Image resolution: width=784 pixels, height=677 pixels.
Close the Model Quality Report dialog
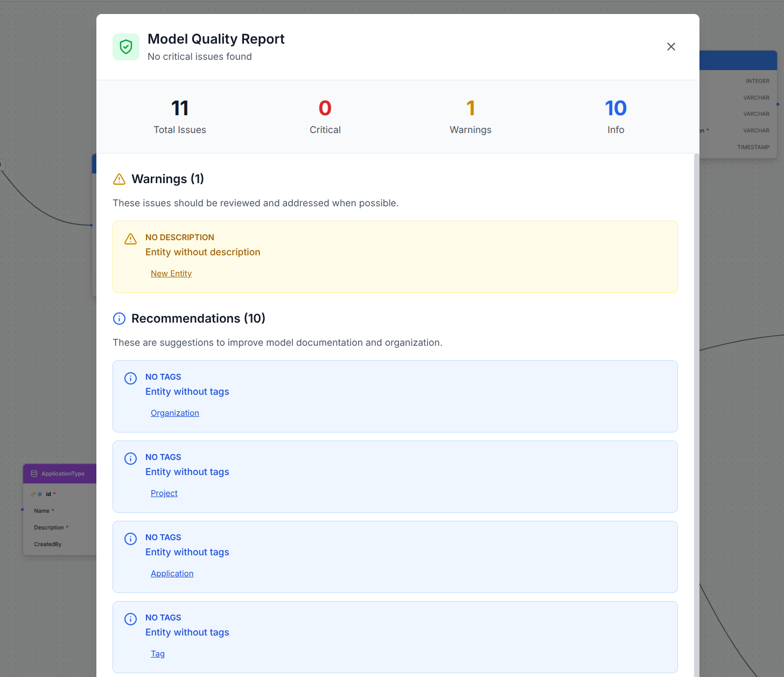point(671,47)
